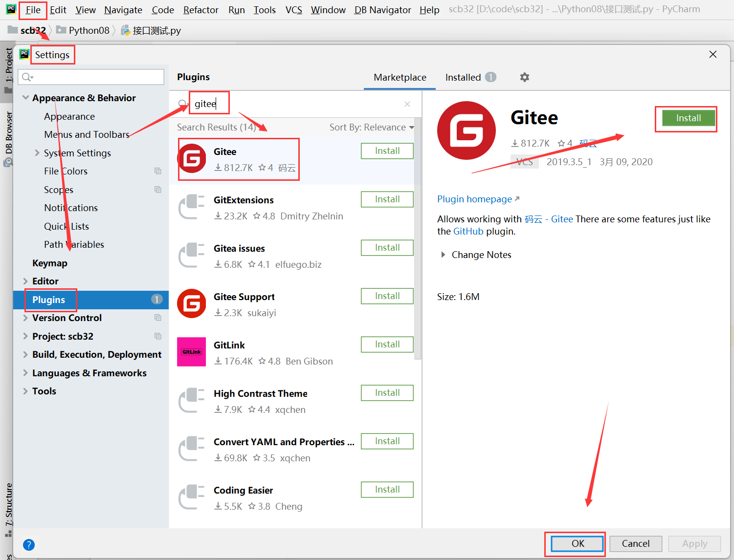Expand the System Settings subtree
Screen dimensions: 734x560
click(x=37, y=153)
